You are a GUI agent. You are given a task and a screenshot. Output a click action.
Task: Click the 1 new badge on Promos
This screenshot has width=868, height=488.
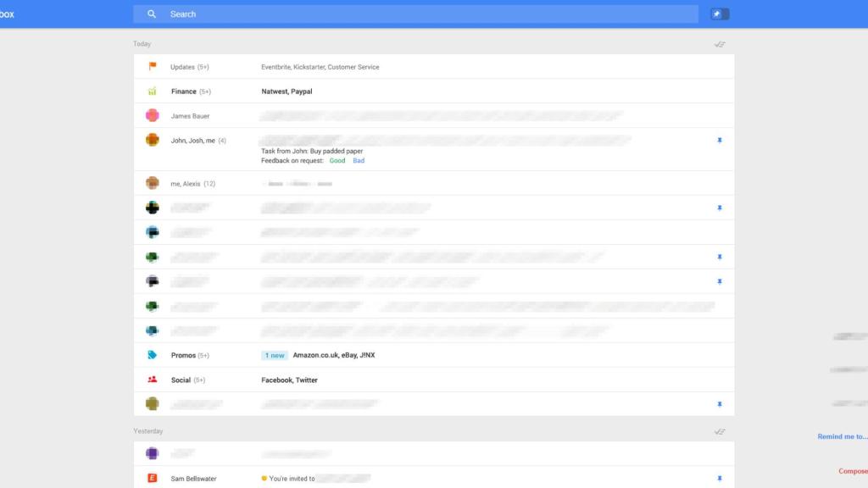[x=274, y=355]
